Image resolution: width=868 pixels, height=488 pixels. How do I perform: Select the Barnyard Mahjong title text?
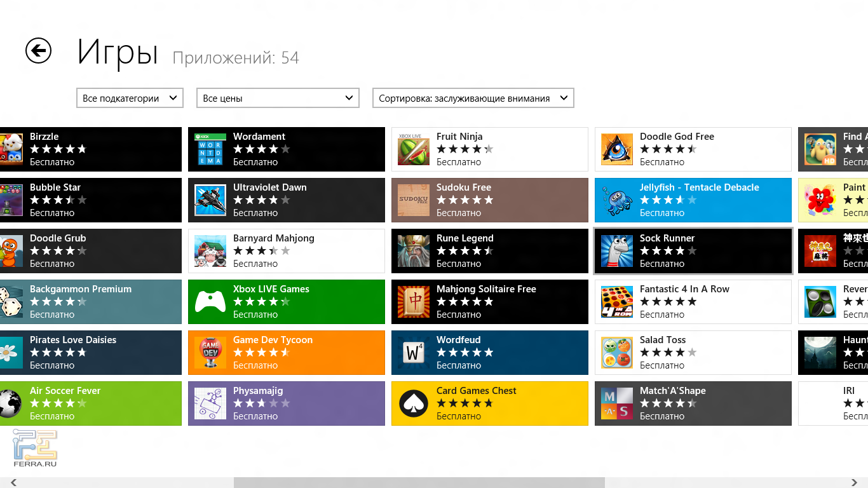[x=273, y=238]
